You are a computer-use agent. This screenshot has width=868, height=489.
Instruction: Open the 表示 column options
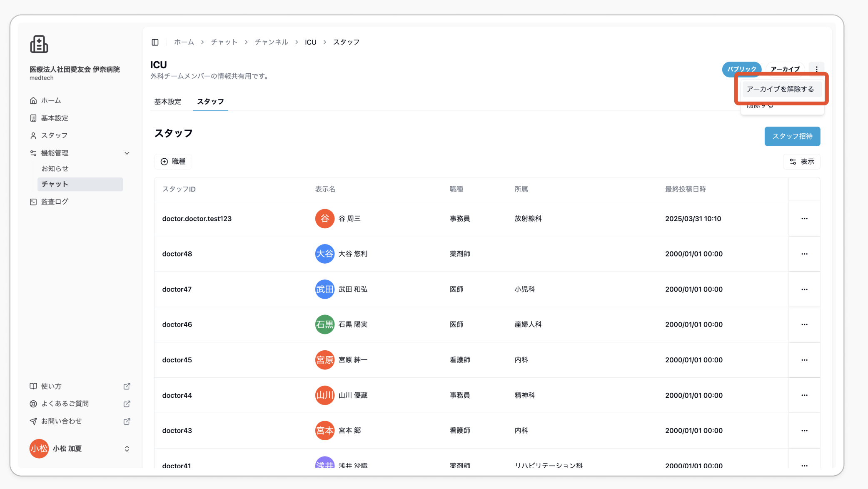pyautogui.click(x=801, y=162)
